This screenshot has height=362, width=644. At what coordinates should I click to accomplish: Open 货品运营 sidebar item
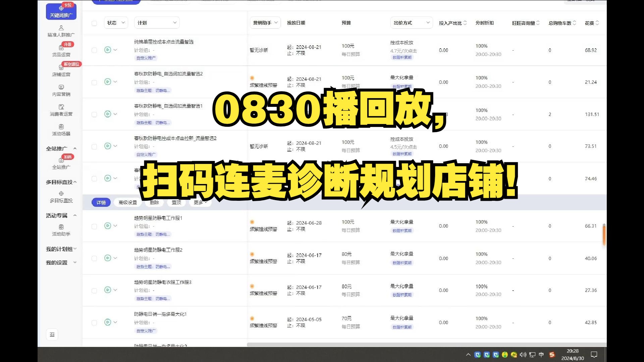[61, 51]
